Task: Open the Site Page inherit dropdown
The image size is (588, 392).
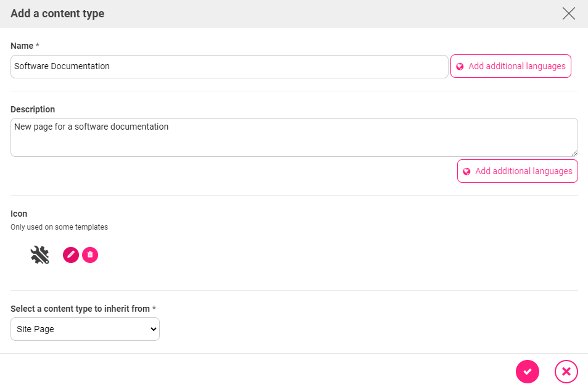Action: click(x=85, y=329)
